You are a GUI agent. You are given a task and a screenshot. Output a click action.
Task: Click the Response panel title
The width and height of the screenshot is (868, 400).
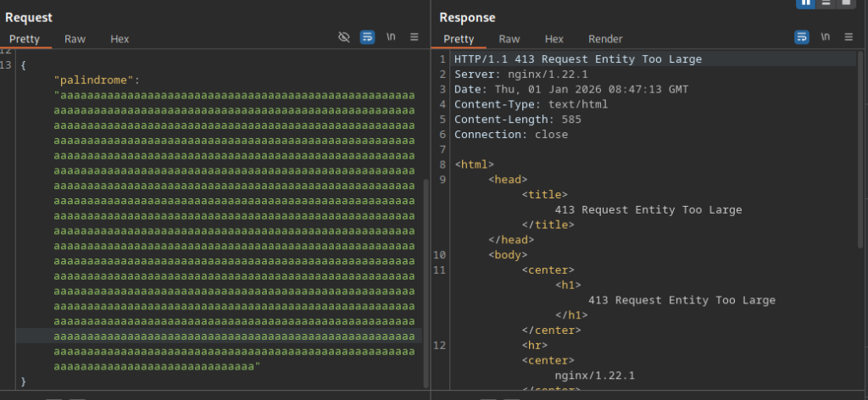tap(466, 17)
